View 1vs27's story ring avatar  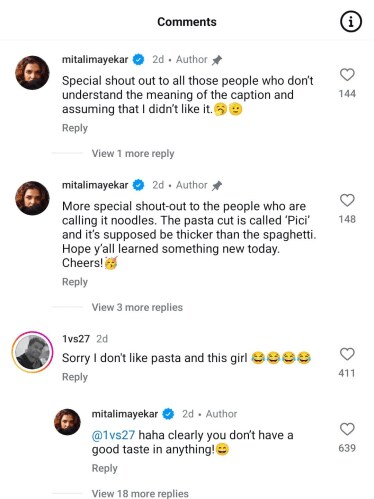pyautogui.click(x=32, y=352)
